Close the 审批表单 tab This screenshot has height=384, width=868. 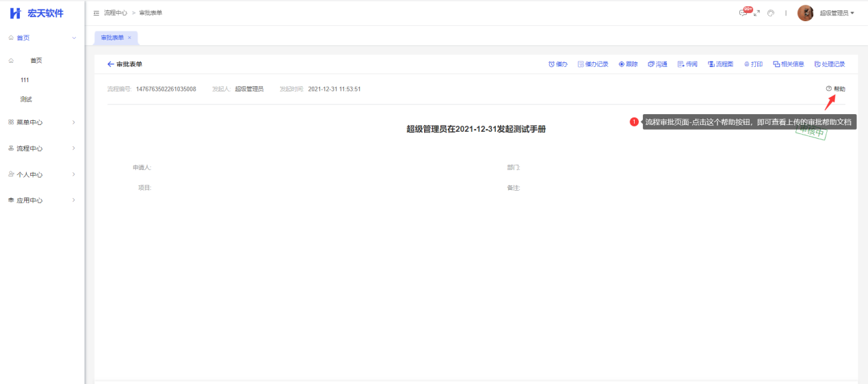pos(129,38)
